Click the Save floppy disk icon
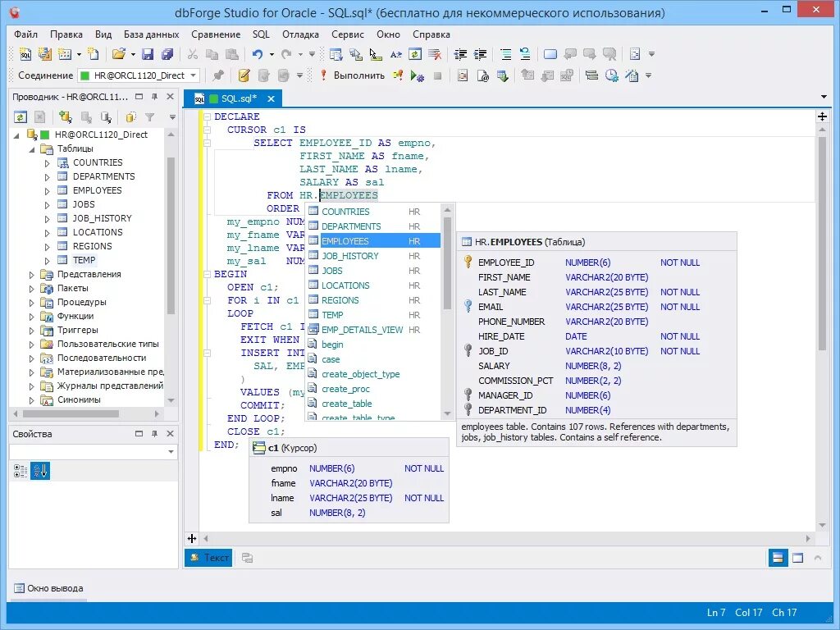Screen dimensions: 840x630 point(148,54)
